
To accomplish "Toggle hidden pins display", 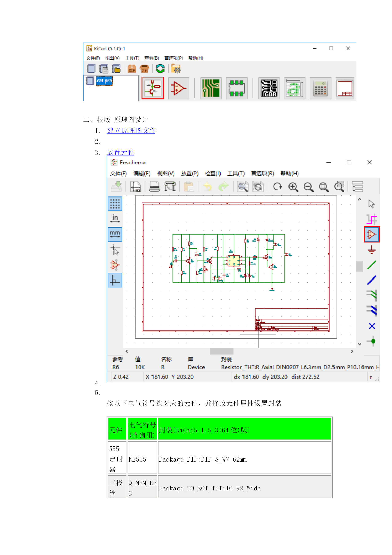I will tap(115, 265).
